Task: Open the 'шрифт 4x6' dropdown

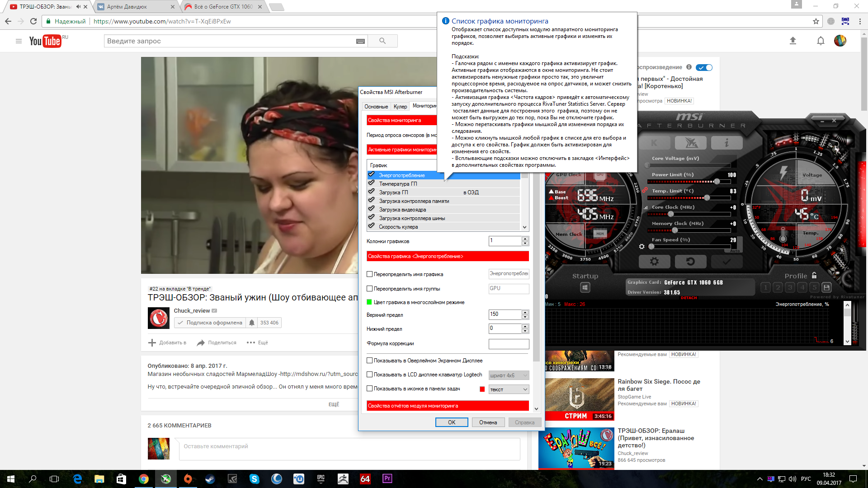Action: coord(509,375)
